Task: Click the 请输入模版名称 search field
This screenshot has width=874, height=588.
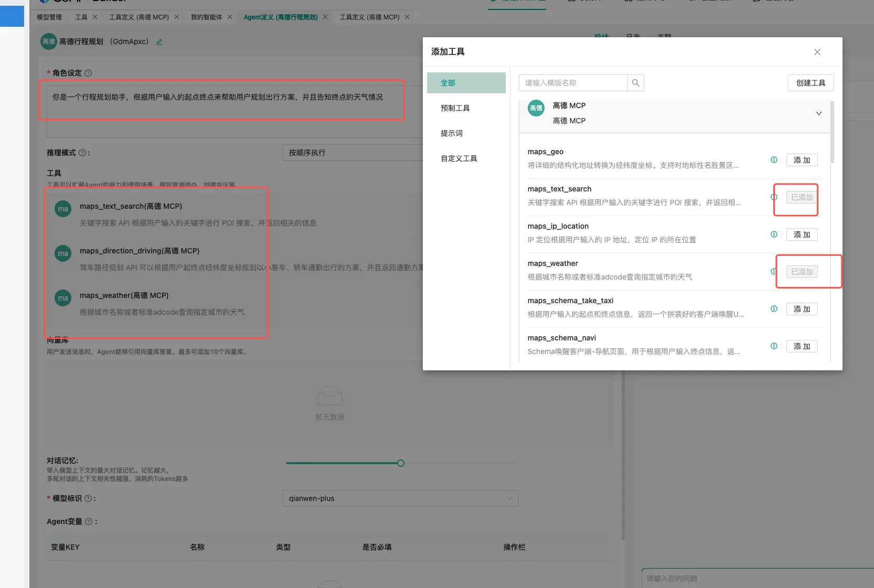Action: point(573,83)
